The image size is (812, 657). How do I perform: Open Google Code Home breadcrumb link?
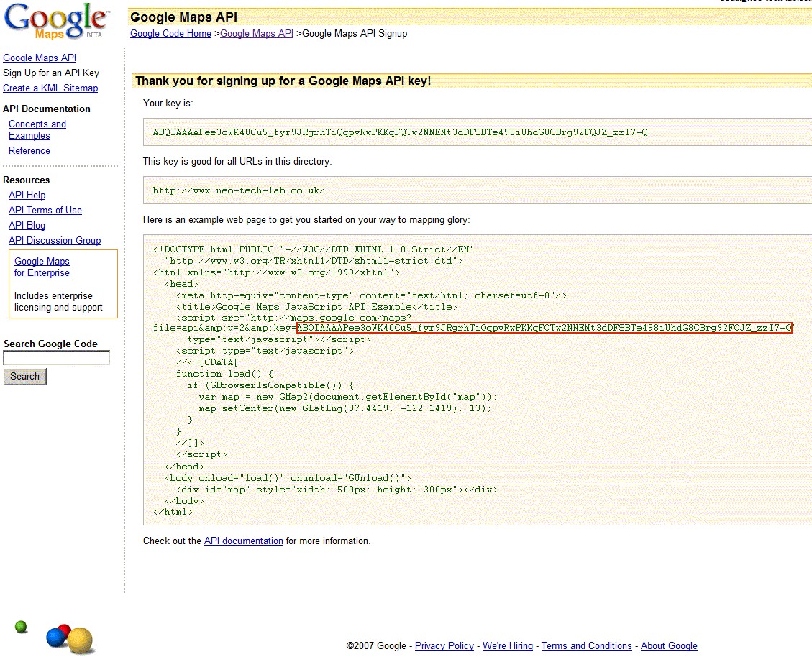171,33
